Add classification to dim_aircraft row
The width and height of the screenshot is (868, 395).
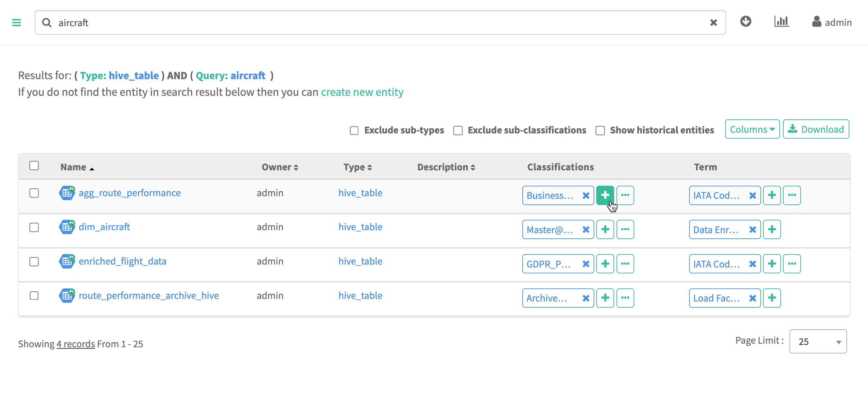(605, 230)
